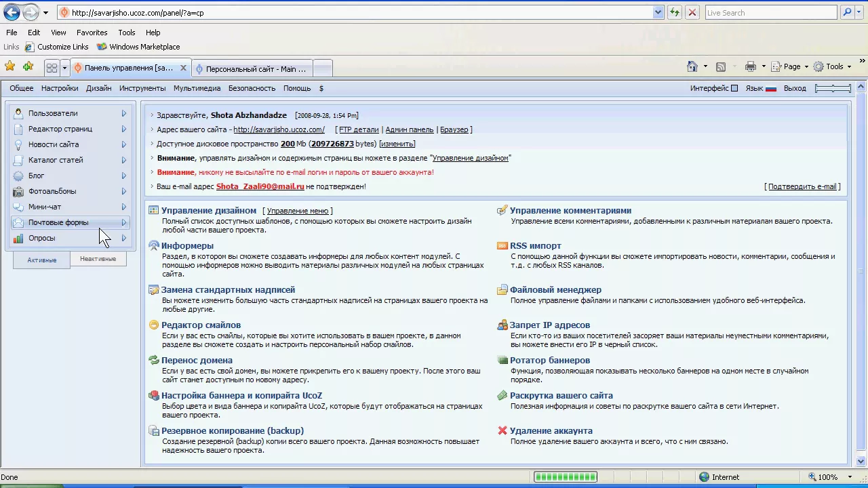Image resolution: width=868 pixels, height=488 pixels.
Task: Click the FTP детали link
Action: coord(359,129)
